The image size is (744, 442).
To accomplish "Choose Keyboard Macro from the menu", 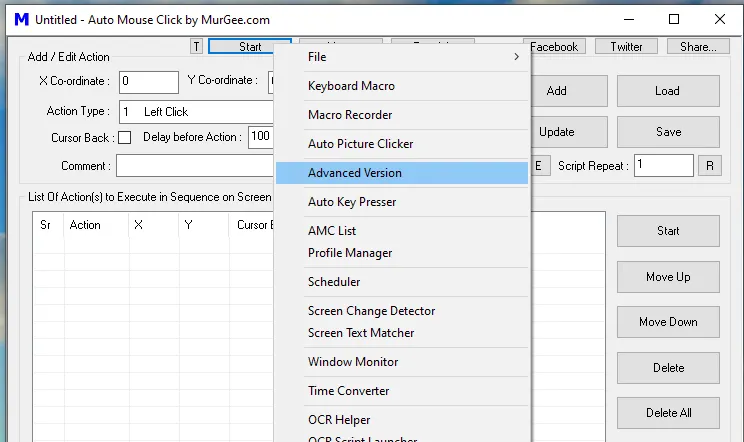I will [402, 86].
